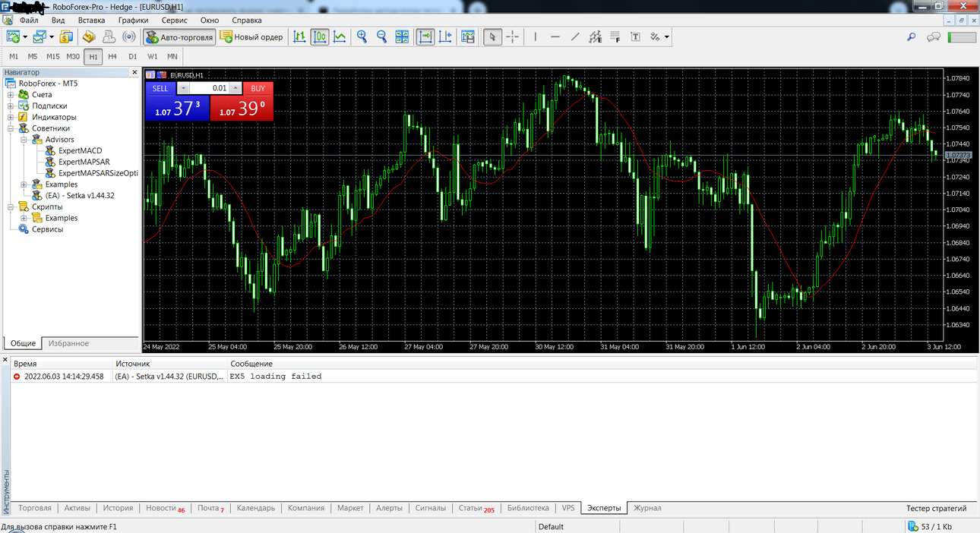This screenshot has height=533, width=980.
Task: Switch timeframe to MN
Action: click(172, 56)
